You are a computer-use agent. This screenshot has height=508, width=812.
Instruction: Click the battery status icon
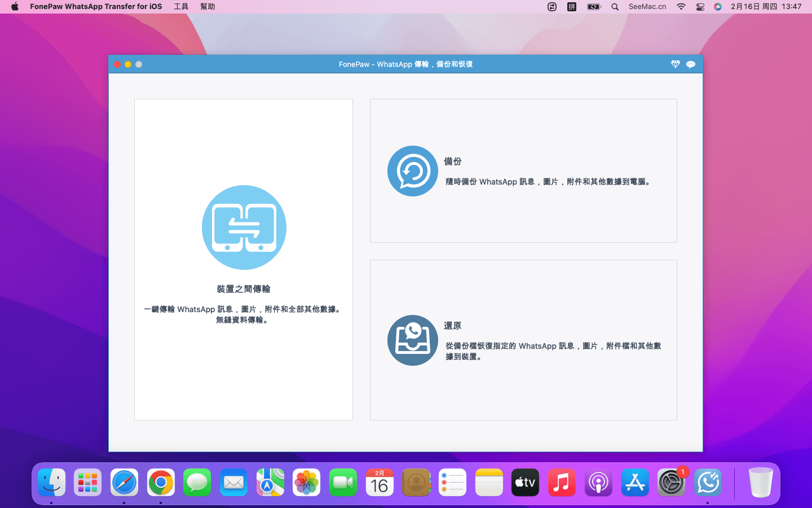coord(594,7)
